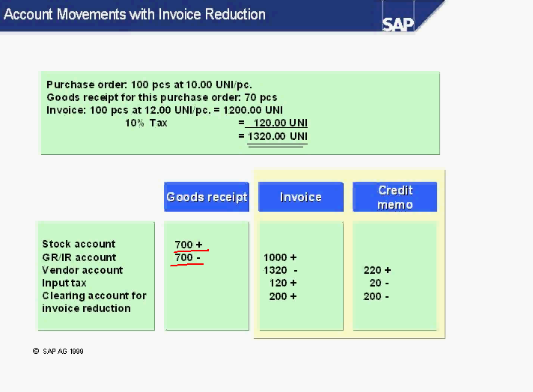Screen dimensions: 533x392
Task: Click the 'SAP AG 1999' copyright notice
Action: (58, 352)
